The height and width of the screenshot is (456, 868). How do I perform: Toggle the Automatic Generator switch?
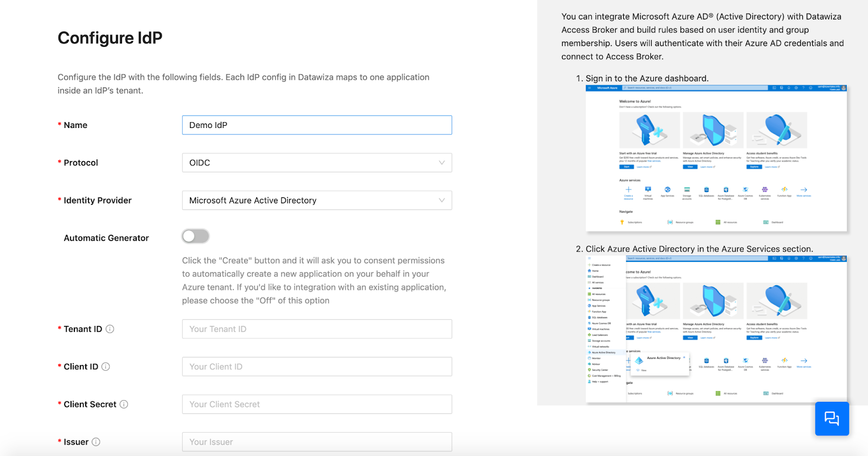pos(195,236)
